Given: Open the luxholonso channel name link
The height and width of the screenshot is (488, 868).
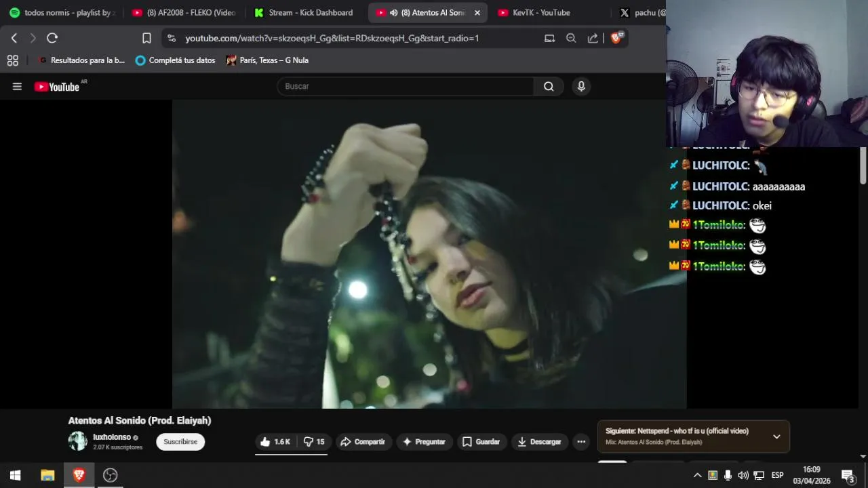Looking at the screenshot, I should click(112, 437).
